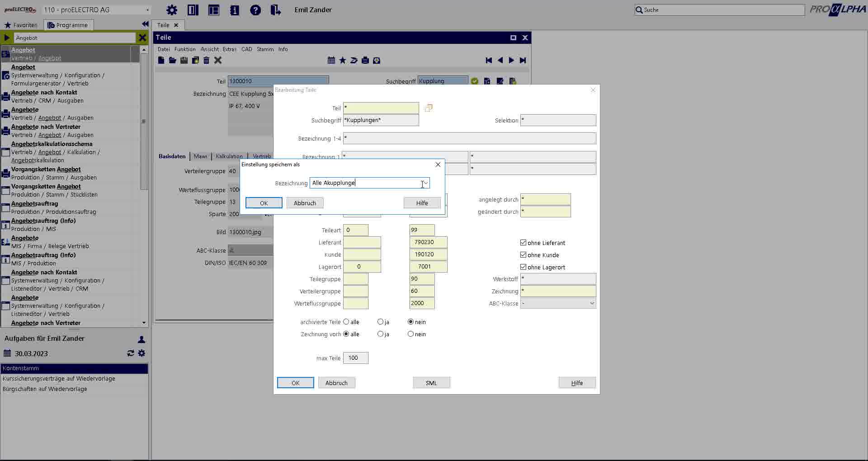The width and height of the screenshot is (868, 461).
Task: Toggle the ohne Lagerort checkbox
Action: (x=523, y=267)
